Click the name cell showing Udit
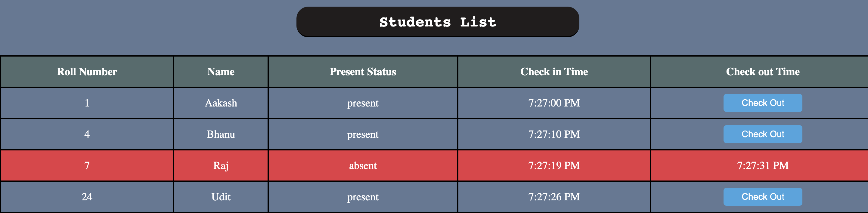 [221, 196]
